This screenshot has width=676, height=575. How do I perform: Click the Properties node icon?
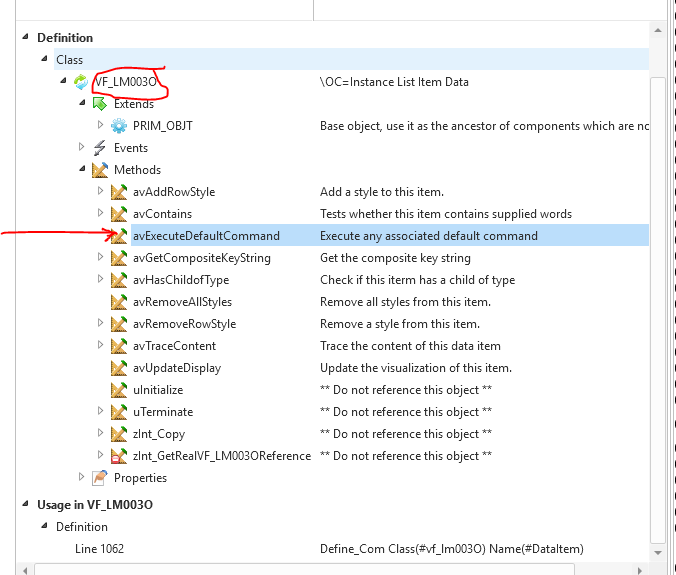(100, 478)
